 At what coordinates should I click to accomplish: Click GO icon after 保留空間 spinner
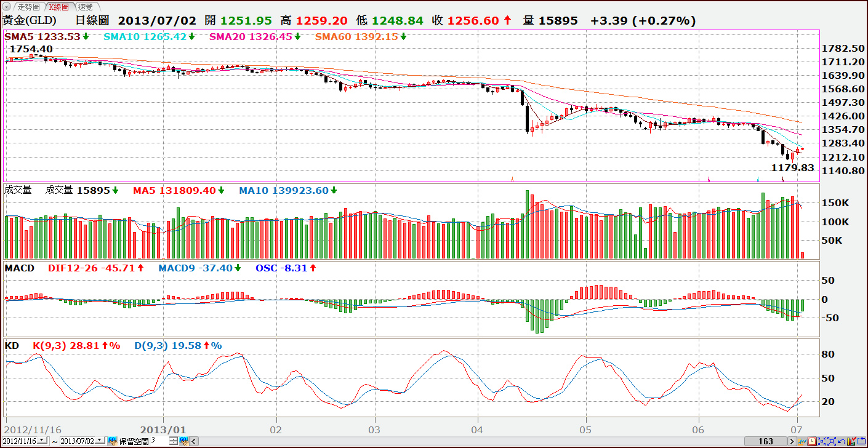coord(183,441)
